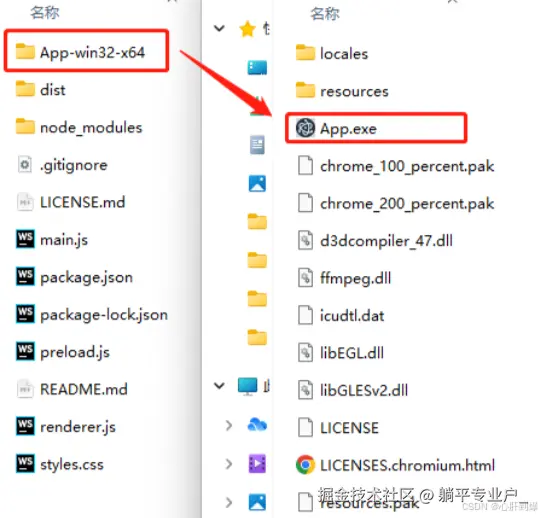
Task: Open the locales folder icon
Action: 305,53
